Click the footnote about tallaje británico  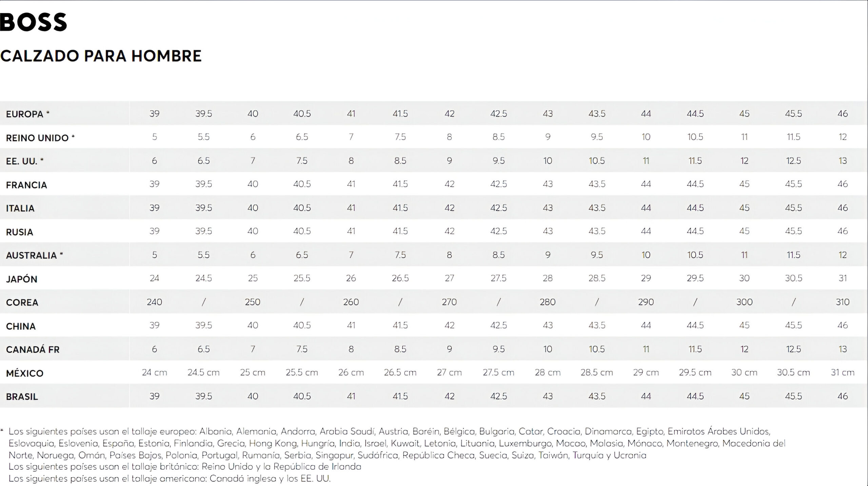click(185, 467)
